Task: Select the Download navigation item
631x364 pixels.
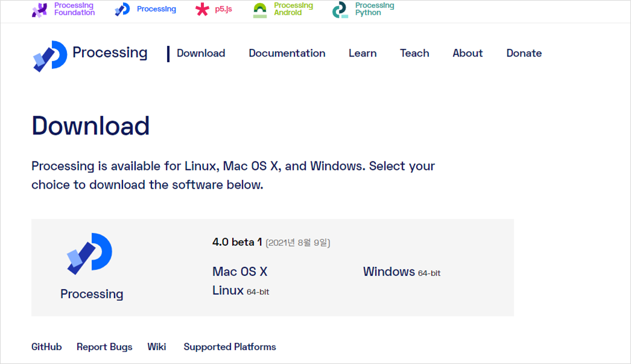Action: click(201, 53)
